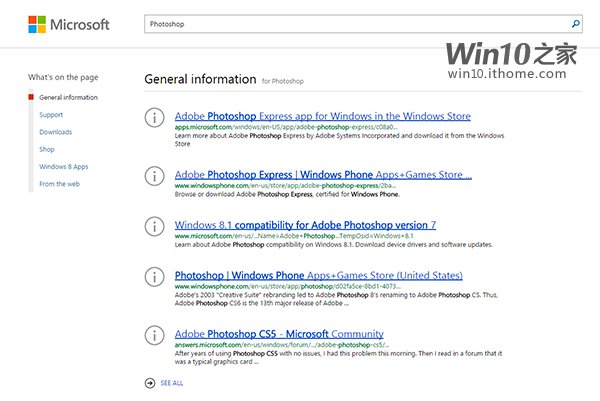The height and width of the screenshot is (401, 600).
Task: Click info icon beside Photoshop CS5 Community result
Action: tap(155, 335)
